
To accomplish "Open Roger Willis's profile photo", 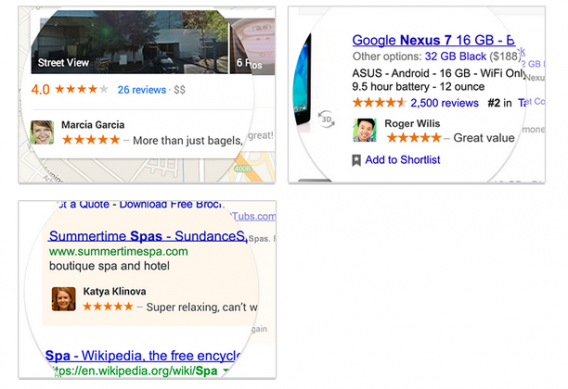I will point(364,130).
